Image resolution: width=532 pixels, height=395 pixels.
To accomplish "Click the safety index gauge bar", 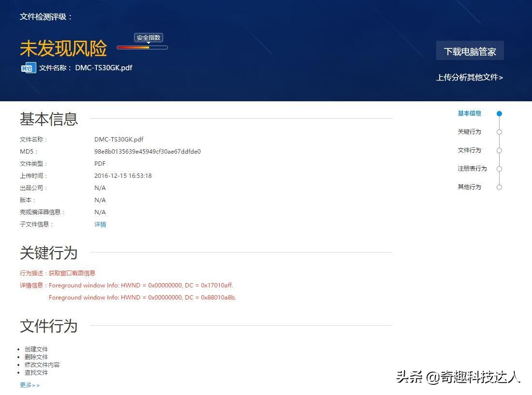I will (142, 48).
